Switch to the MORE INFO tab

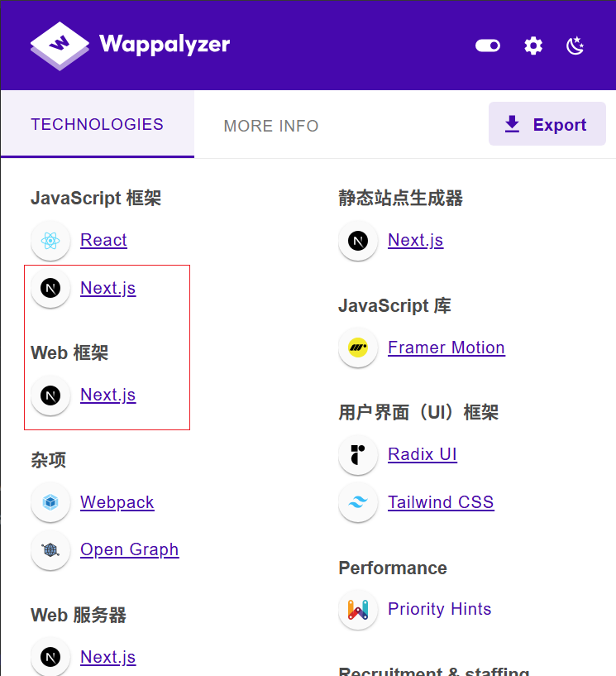click(x=271, y=126)
